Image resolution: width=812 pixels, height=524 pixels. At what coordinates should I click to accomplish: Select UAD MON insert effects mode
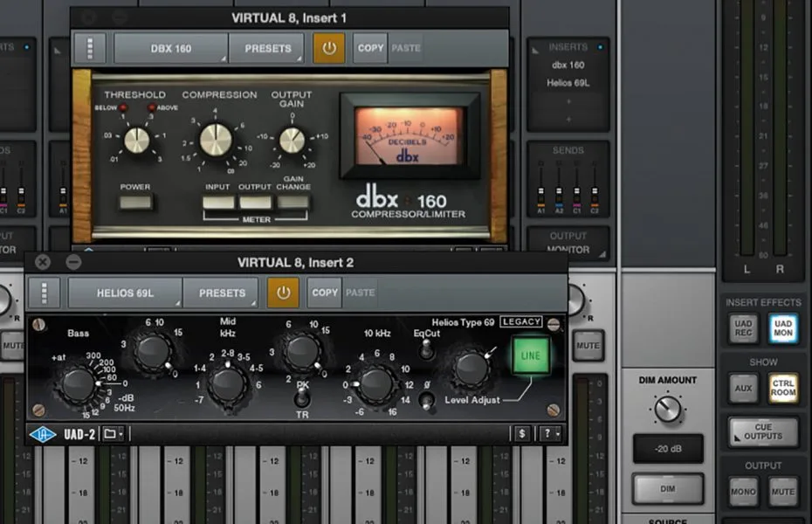783,328
